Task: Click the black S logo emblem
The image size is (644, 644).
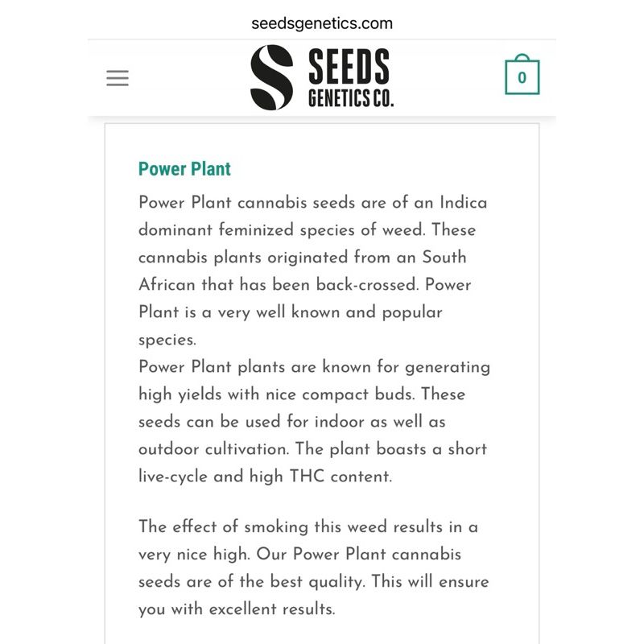Action: click(x=271, y=78)
